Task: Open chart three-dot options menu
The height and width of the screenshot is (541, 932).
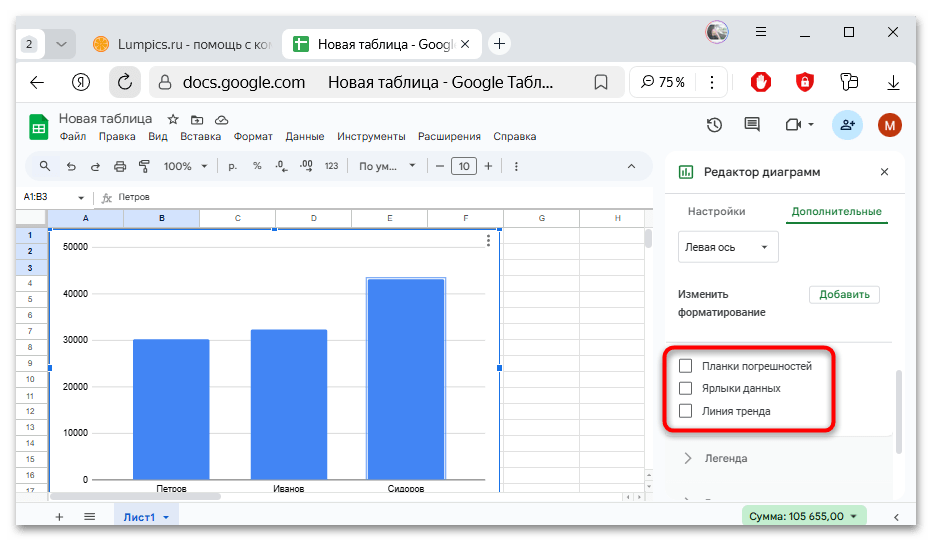Action: click(x=488, y=240)
